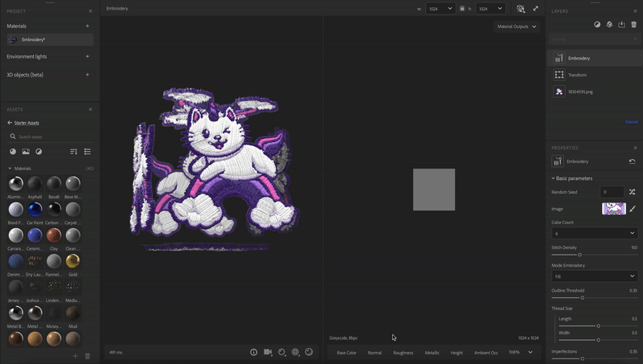Go back to Starter Assets
643x364 pixels.
(x=23, y=123)
